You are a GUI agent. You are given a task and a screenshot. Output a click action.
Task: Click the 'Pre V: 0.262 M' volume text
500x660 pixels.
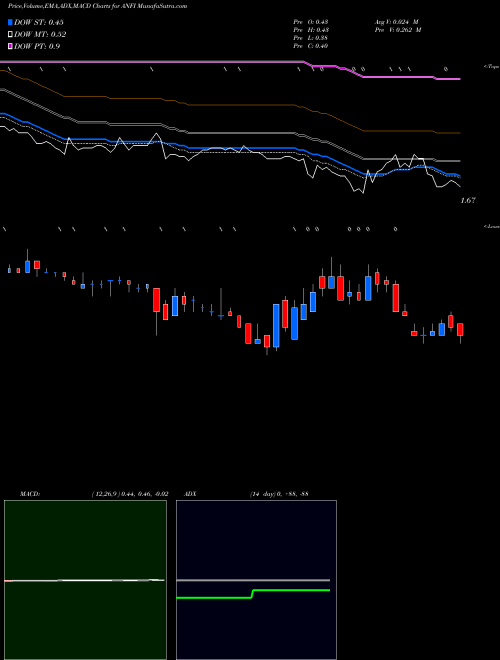point(398,30)
